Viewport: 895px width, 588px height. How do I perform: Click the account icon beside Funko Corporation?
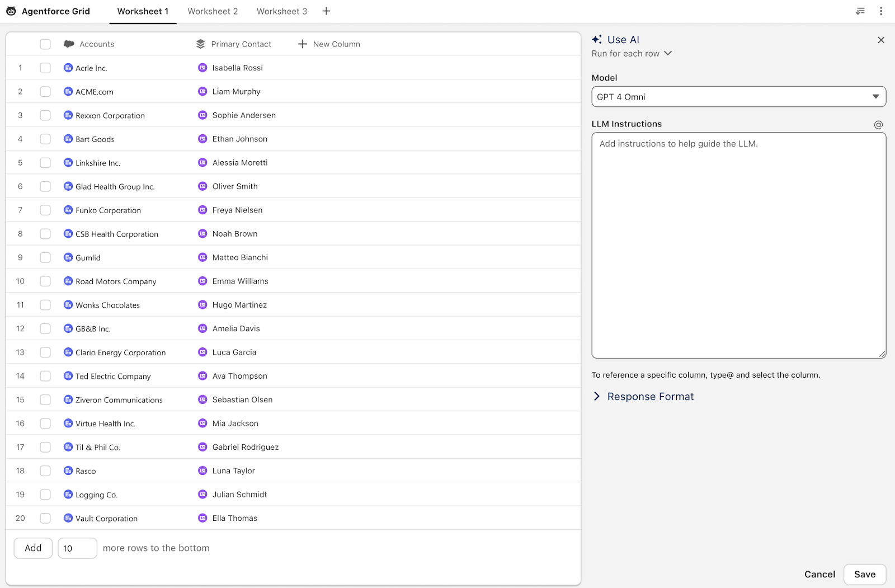tap(68, 210)
